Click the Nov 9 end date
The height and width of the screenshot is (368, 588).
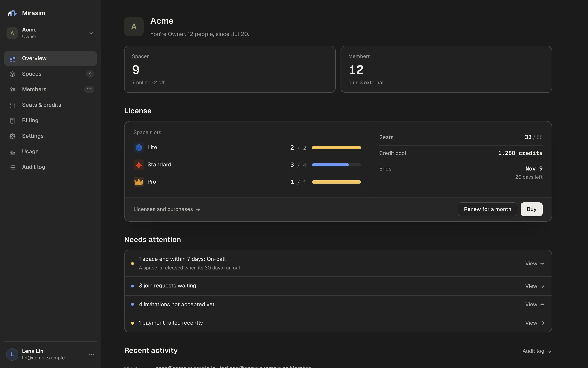(x=534, y=169)
